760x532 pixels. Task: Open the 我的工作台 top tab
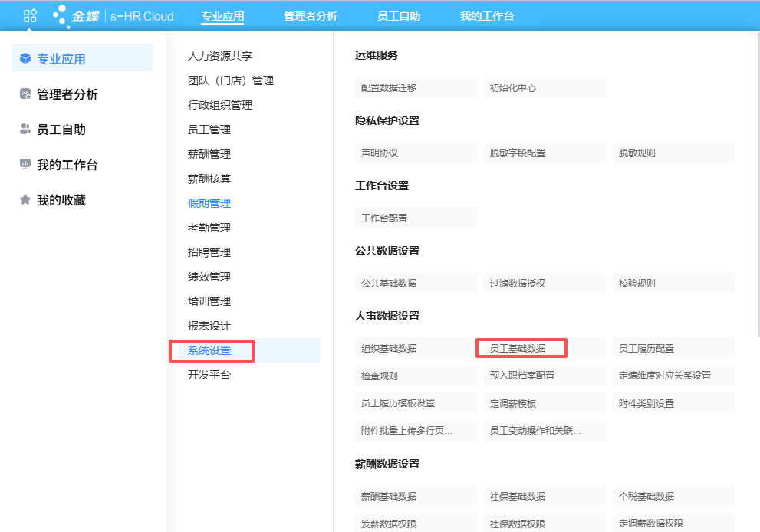487,16
